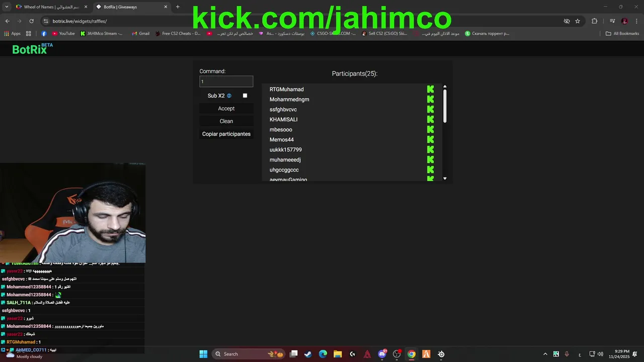Close the BotRix Giveaways tab
The image size is (644, 362).
click(166, 7)
